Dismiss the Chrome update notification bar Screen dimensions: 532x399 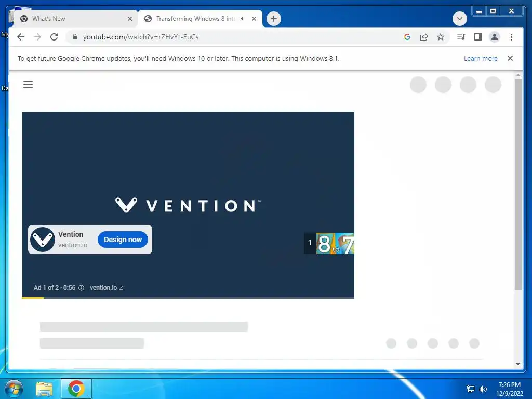click(x=510, y=58)
